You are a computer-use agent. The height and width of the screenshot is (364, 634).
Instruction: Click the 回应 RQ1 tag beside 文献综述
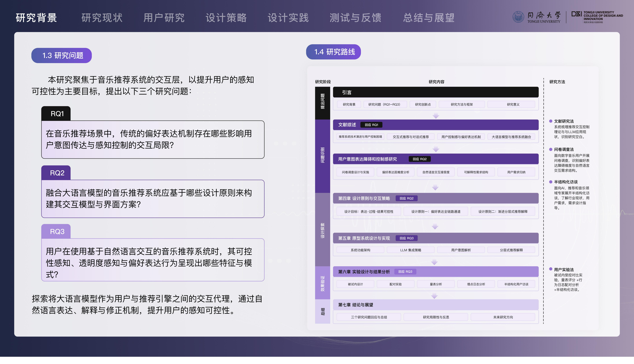click(371, 125)
